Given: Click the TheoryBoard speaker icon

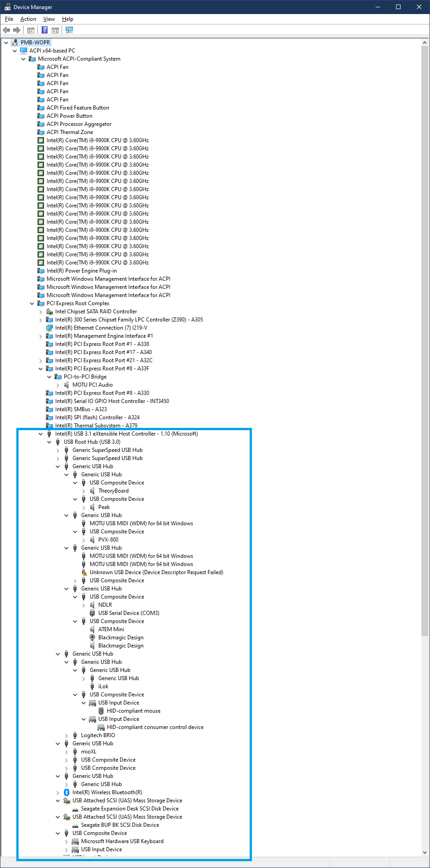Looking at the screenshot, I should [x=92, y=491].
